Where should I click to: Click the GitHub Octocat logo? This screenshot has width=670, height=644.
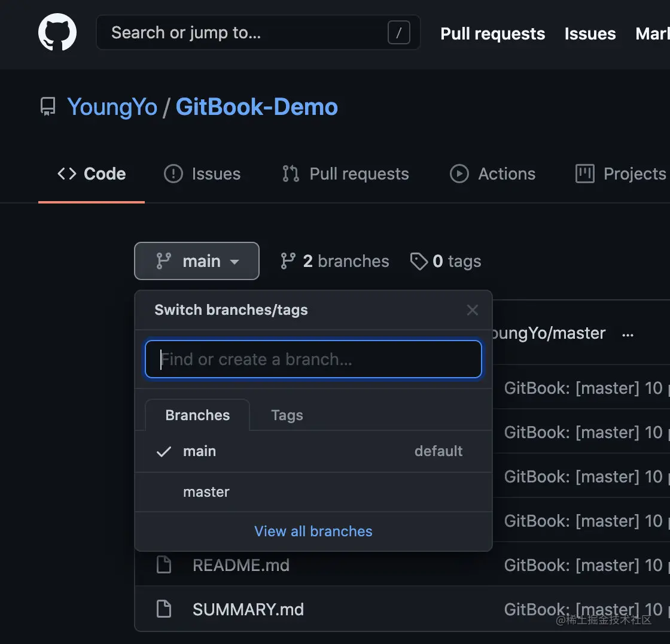pyautogui.click(x=57, y=32)
